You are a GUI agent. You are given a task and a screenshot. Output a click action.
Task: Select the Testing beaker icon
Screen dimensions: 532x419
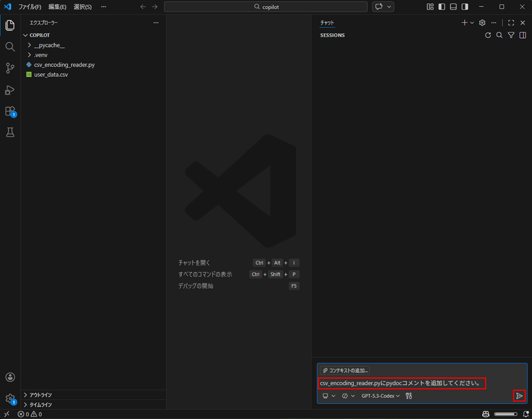tap(10, 132)
